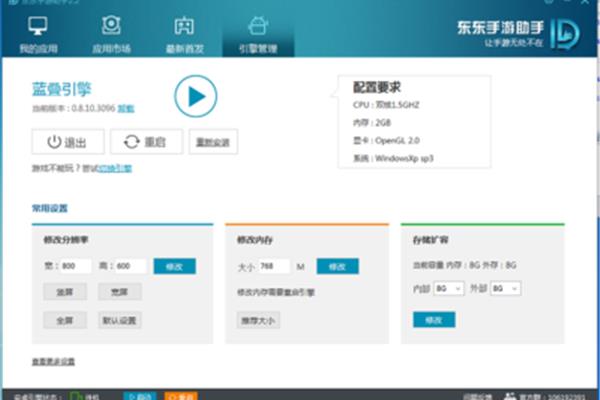Click 修改 in the storage expansion panel
Screen dimensions: 600x400
434,320
